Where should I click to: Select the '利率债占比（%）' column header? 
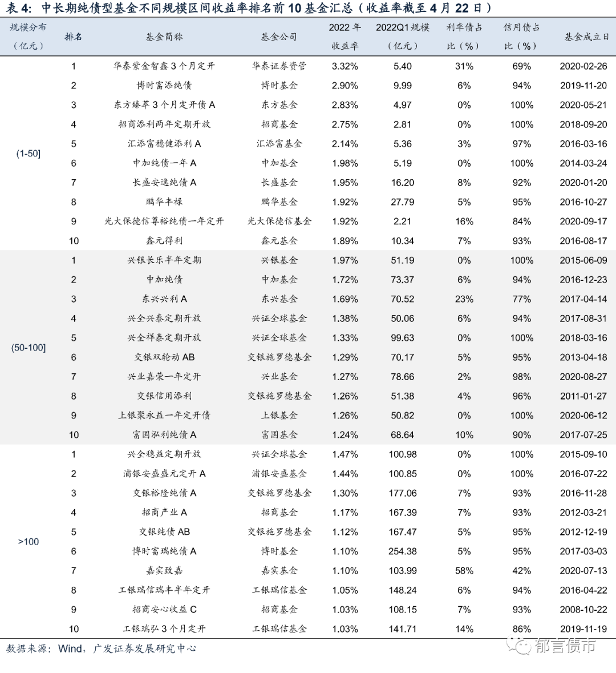click(464, 37)
